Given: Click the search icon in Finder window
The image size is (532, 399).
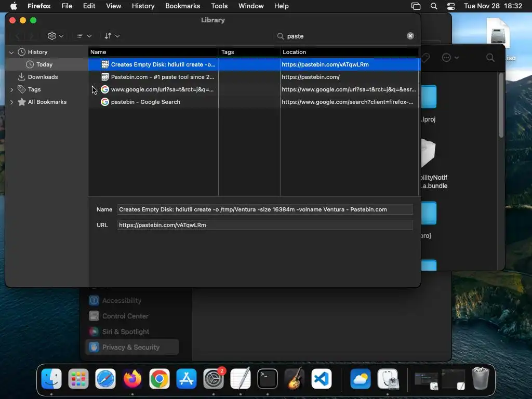Looking at the screenshot, I should pos(490,58).
